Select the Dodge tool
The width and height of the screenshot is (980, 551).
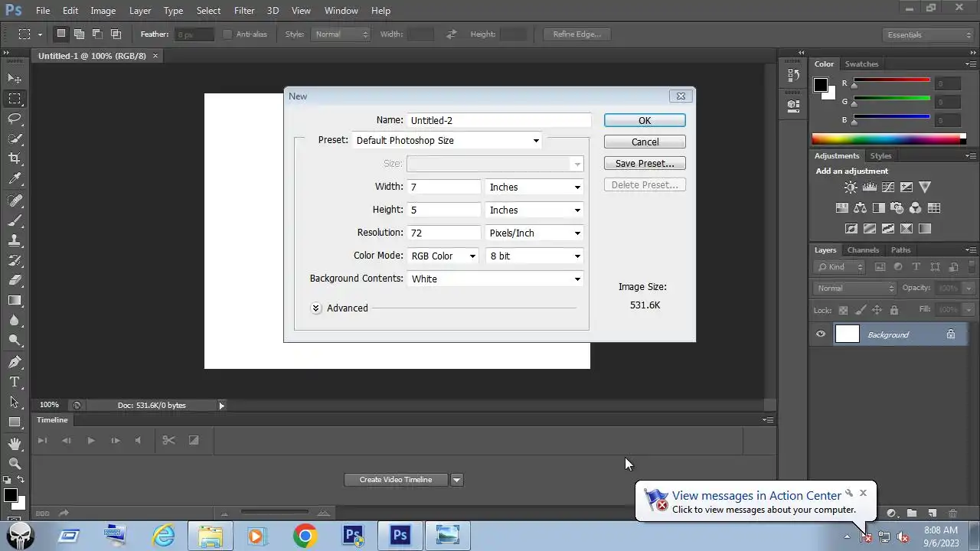tap(15, 341)
